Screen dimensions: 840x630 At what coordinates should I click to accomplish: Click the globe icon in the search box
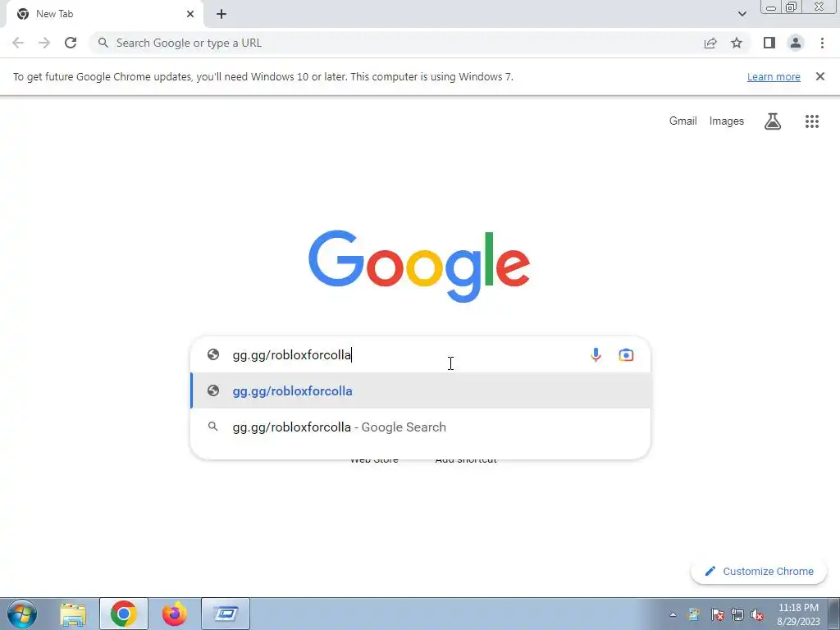pyautogui.click(x=213, y=354)
